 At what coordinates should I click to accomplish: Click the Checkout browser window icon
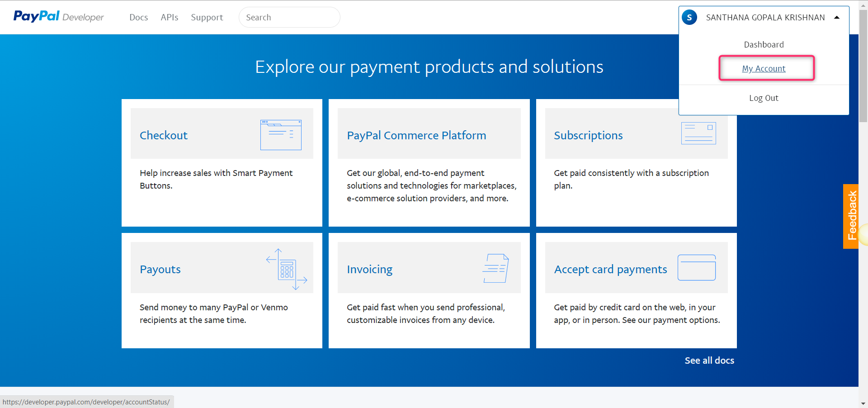pos(281,135)
